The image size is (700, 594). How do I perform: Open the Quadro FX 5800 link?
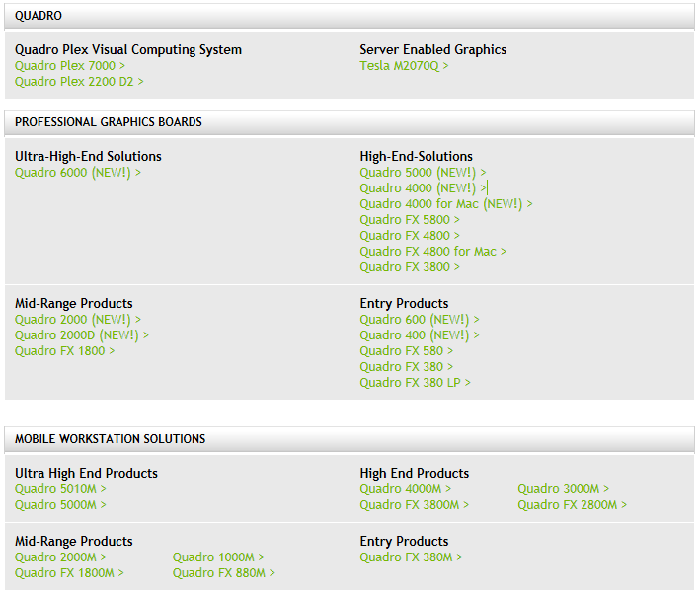[x=410, y=220]
